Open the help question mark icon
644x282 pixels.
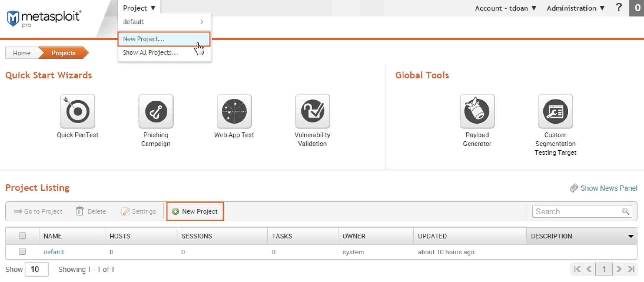click(619, 8)
